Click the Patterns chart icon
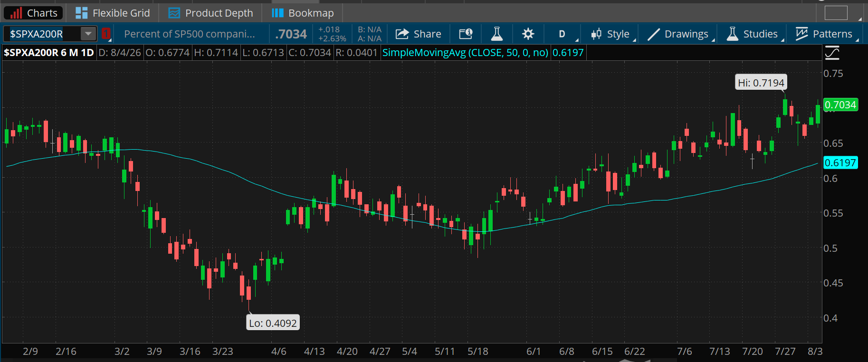The width and height of the screenshot is (868, 362). pyautogui.click(x=801, y=34)
